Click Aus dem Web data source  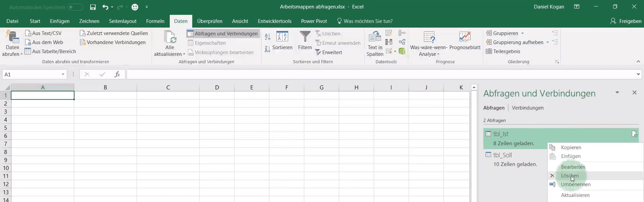[43, 42]
